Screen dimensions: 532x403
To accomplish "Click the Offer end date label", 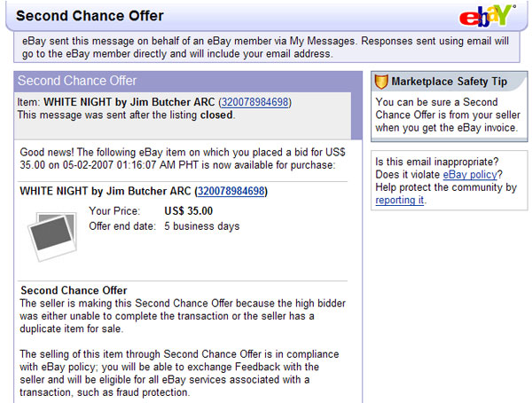I will (122, 226).
